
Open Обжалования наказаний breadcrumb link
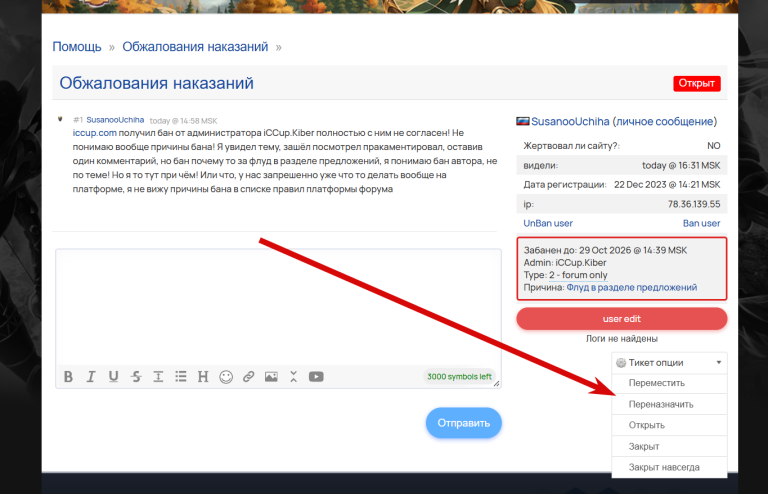[x=195, y=47]
